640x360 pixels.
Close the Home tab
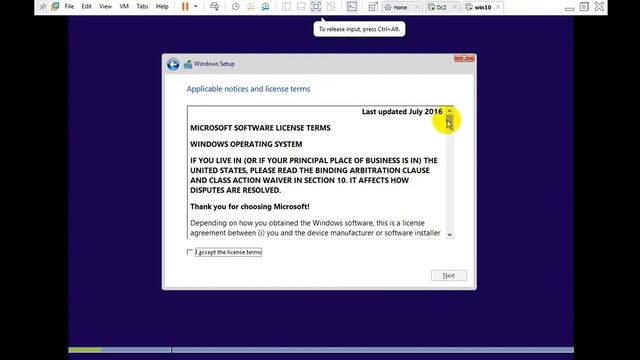click(x=417, y=7)
